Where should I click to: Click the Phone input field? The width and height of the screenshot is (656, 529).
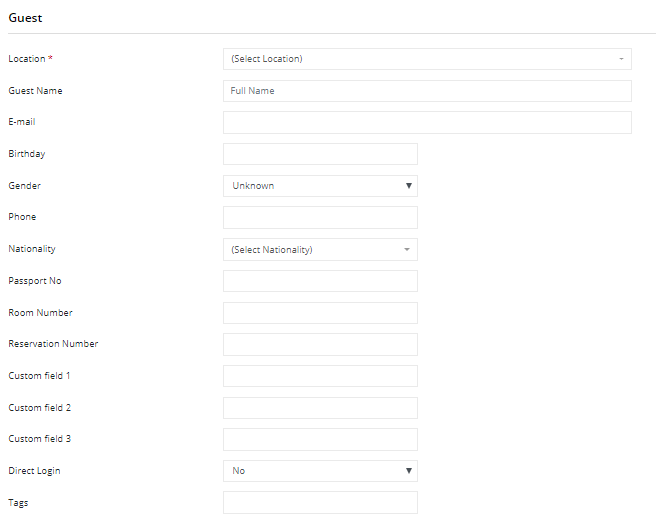click(x=320, y=218)
